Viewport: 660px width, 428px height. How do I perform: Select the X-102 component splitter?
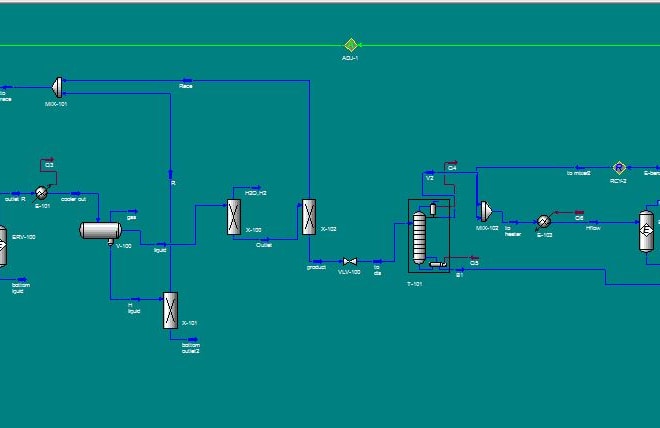click(x=309, y=217)
